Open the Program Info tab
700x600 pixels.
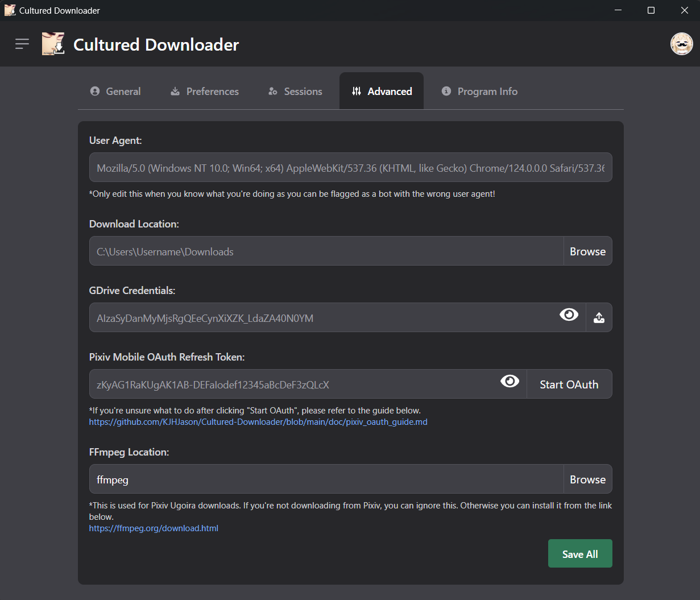pos(480,91)
